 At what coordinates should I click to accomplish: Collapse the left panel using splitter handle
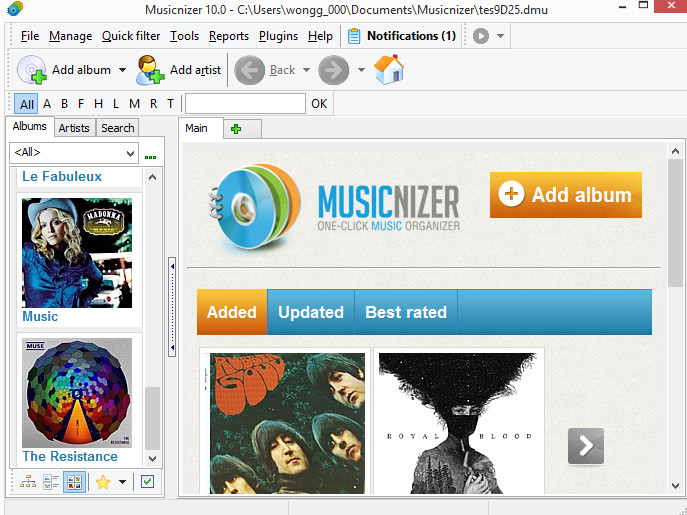[x=172, y=307]
